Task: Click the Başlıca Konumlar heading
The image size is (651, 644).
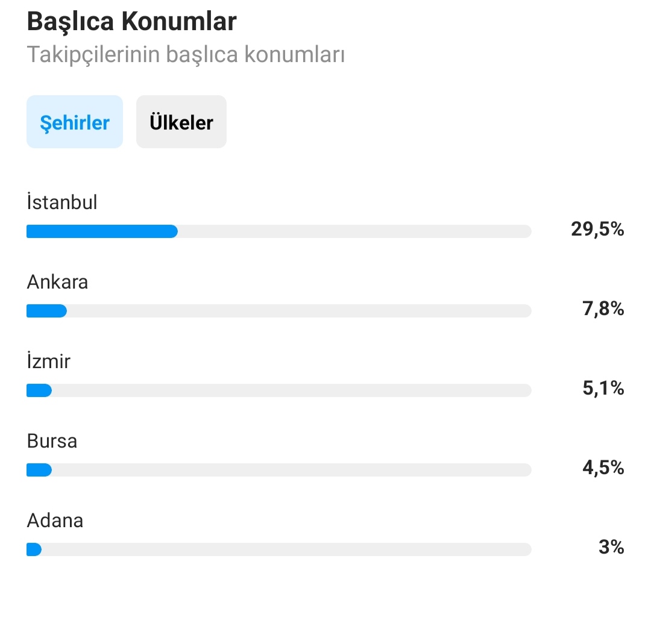Action: click(x=131, y=21)
